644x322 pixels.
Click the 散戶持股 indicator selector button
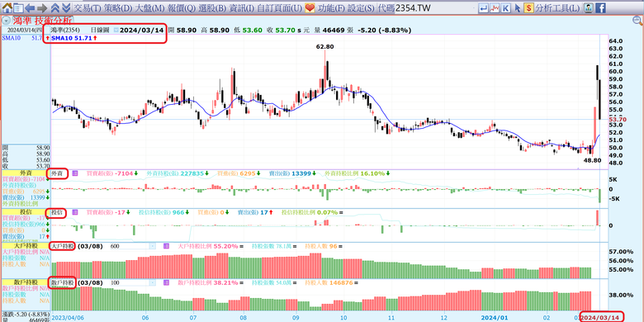tap(63, 283)
